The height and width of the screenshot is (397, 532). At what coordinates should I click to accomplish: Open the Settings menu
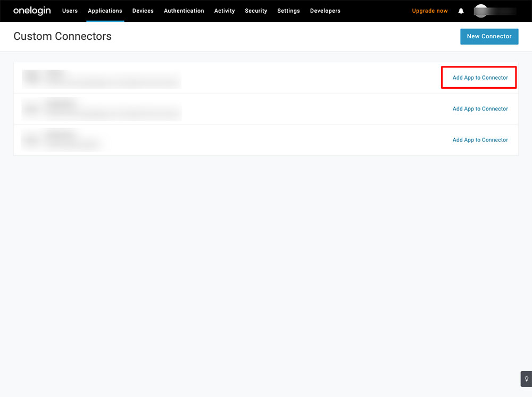pyautogui.click(x=288, y=11)
